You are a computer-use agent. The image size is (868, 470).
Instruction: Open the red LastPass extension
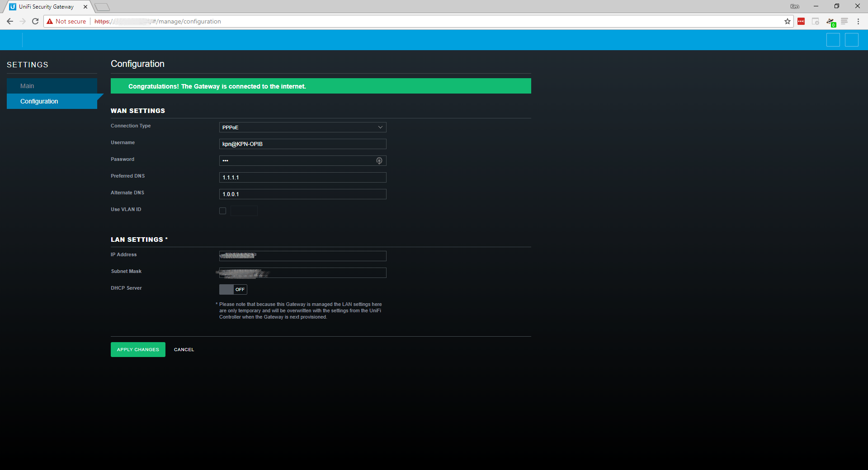801,21
